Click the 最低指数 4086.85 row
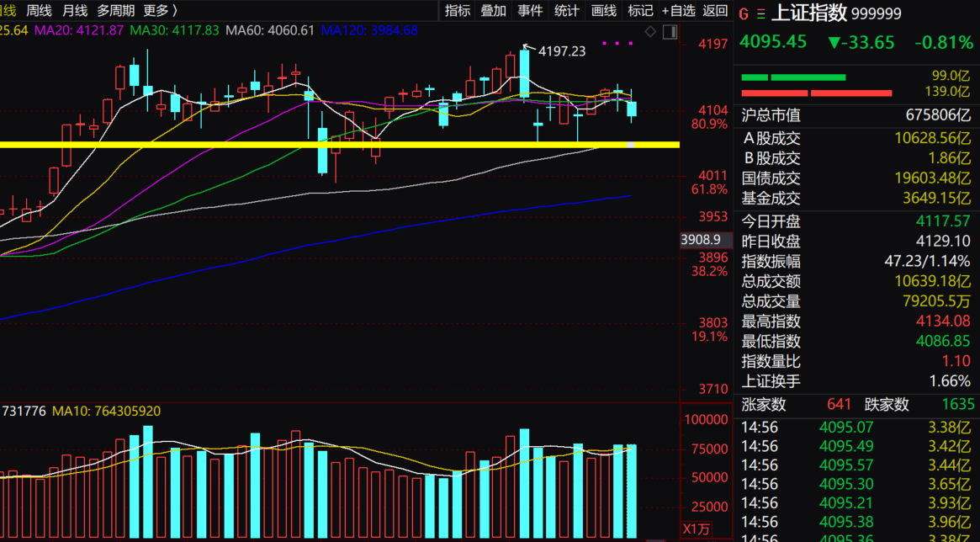980x542 pixels. click(856, 342)
